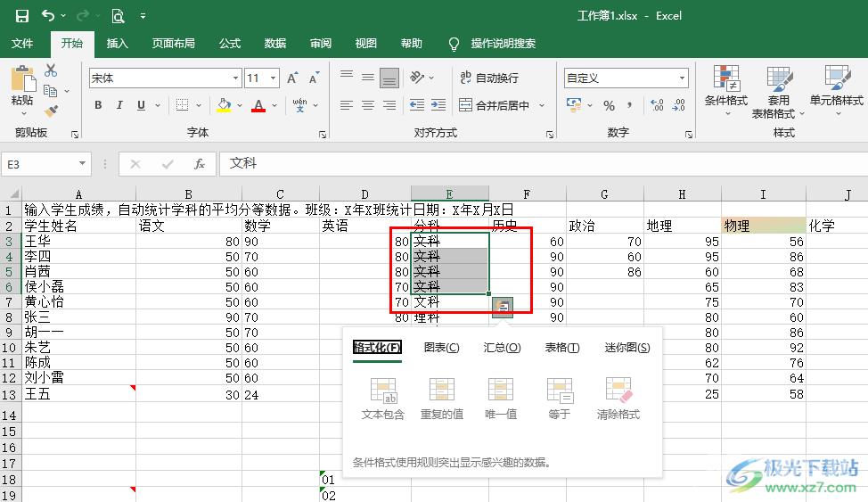868x502 pixels.
Task: Click the Save icon in quick access toolbar
Action: 22,16
